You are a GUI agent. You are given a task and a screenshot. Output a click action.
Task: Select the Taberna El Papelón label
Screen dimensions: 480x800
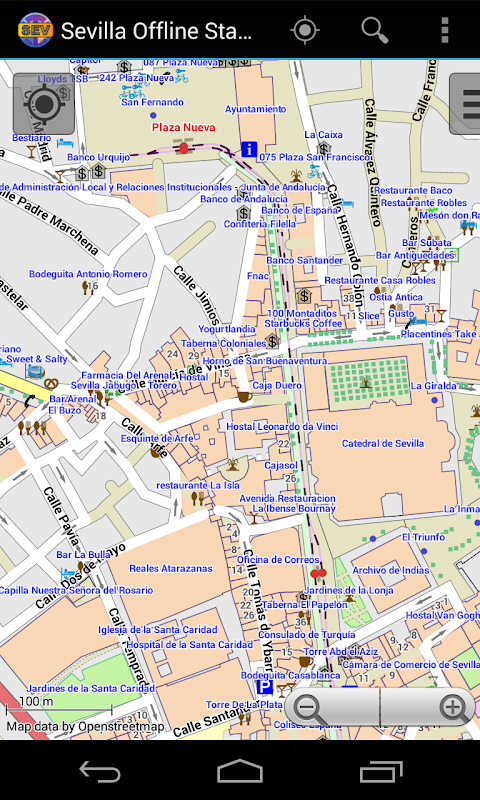[x=305, y=605]
